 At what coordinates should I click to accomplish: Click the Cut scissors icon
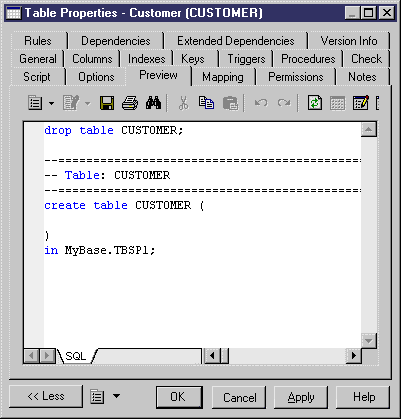183,103
